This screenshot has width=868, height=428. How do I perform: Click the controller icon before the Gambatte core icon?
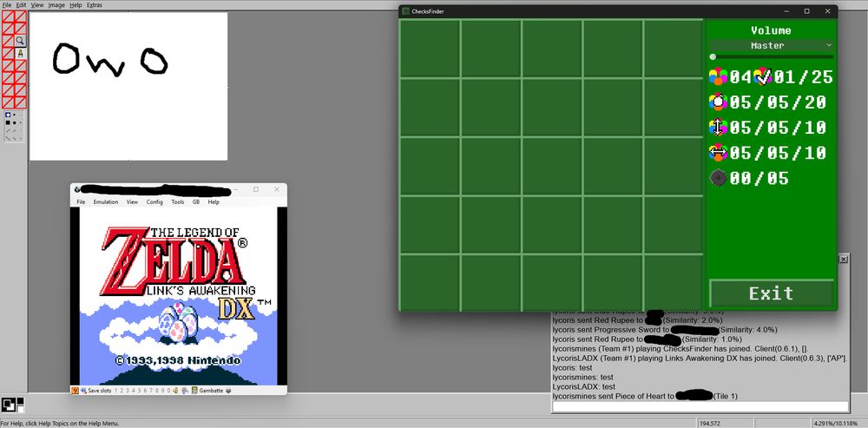186,391
